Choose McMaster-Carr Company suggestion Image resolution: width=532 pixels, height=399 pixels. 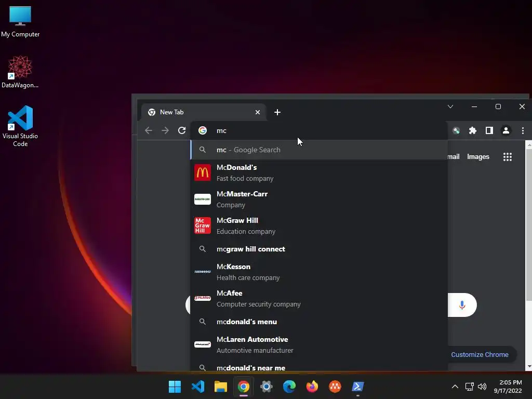[x=319, y=199]
